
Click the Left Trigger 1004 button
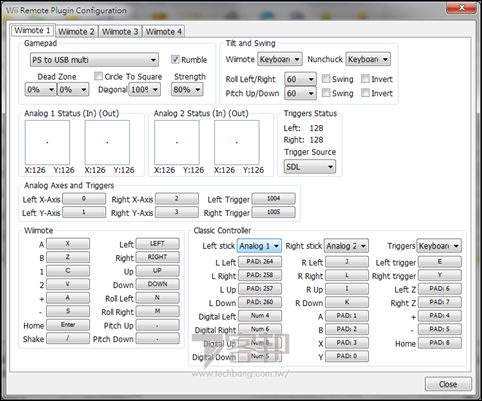[x=273, y=199]
